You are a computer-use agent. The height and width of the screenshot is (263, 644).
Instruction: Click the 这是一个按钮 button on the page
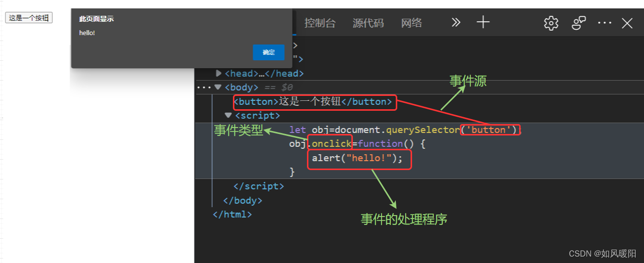coord(29,18)
